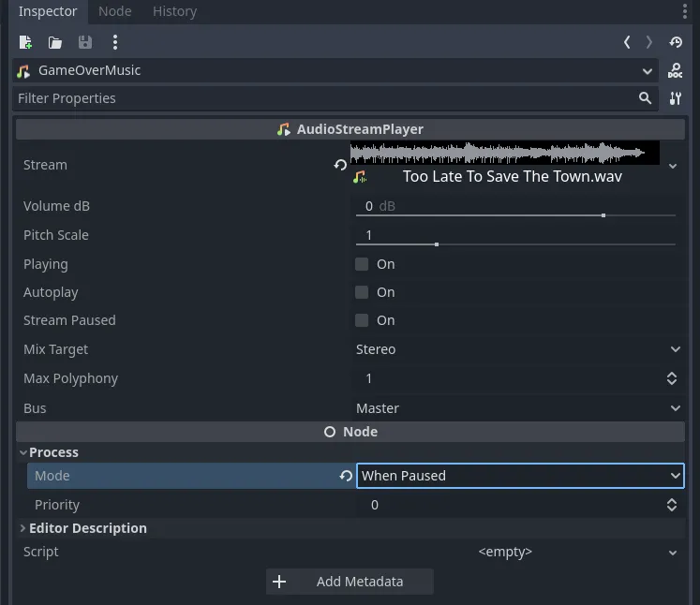Viewport: 700px width, 605px height.
Task: Open the Script dropdown arrow
Action: tap(673, 553)
